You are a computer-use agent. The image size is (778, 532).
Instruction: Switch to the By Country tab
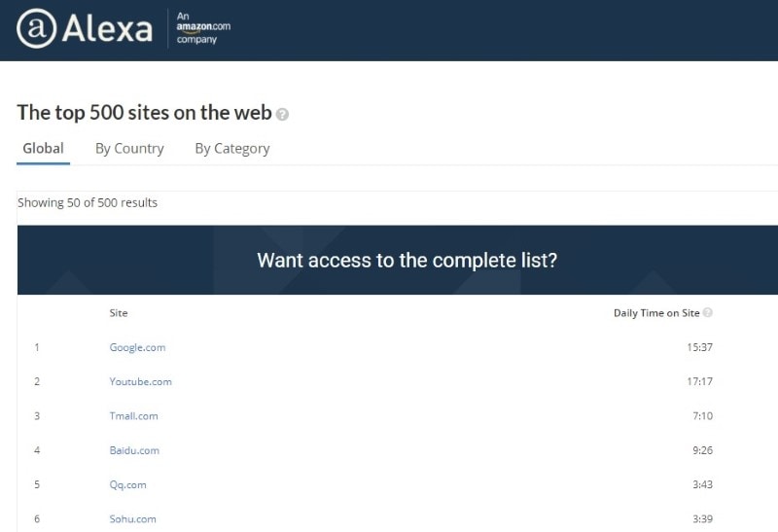(129, 149)
